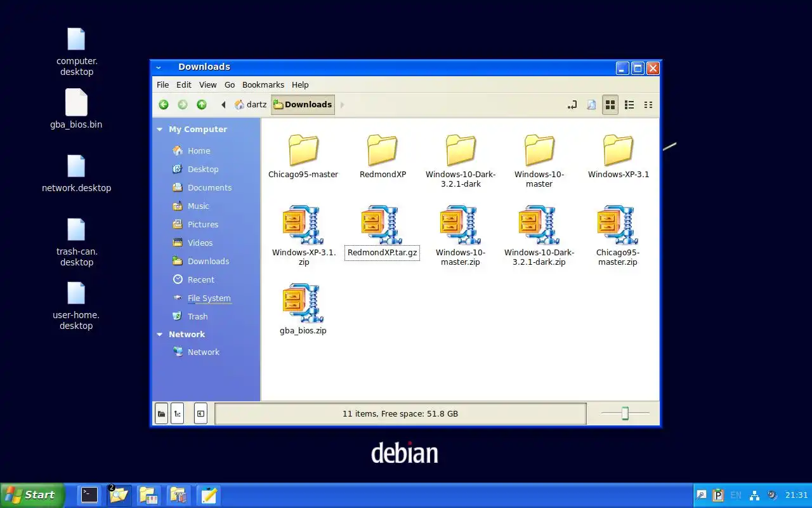
Task: Open the window menu arrow in title bar
Action: click(x=159, y=67)
